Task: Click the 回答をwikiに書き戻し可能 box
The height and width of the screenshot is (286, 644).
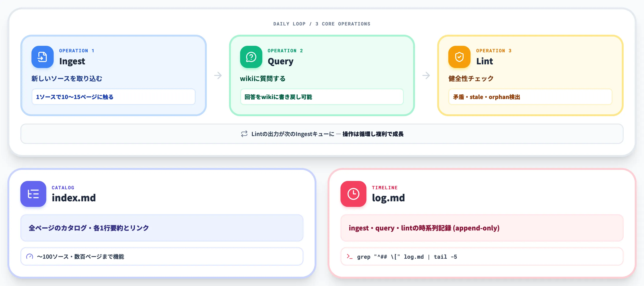Action: click(x=322, y=97)
